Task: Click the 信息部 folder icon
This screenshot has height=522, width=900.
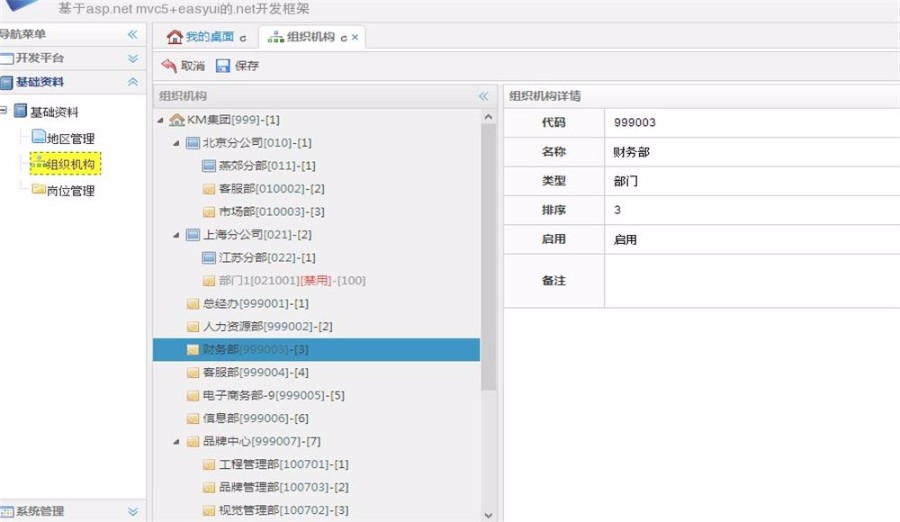Action: [193, 419]
